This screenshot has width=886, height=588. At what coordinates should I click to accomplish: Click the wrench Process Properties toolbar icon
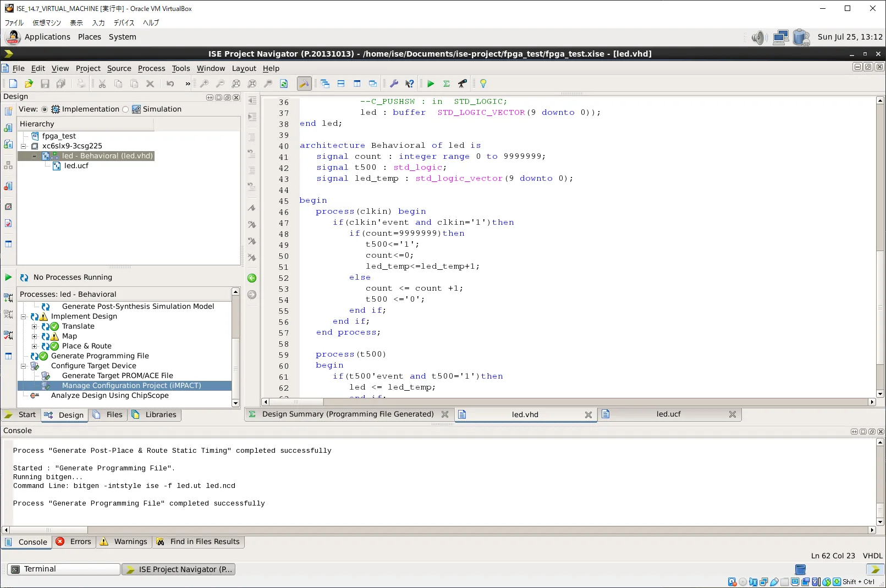coord(394,84)
